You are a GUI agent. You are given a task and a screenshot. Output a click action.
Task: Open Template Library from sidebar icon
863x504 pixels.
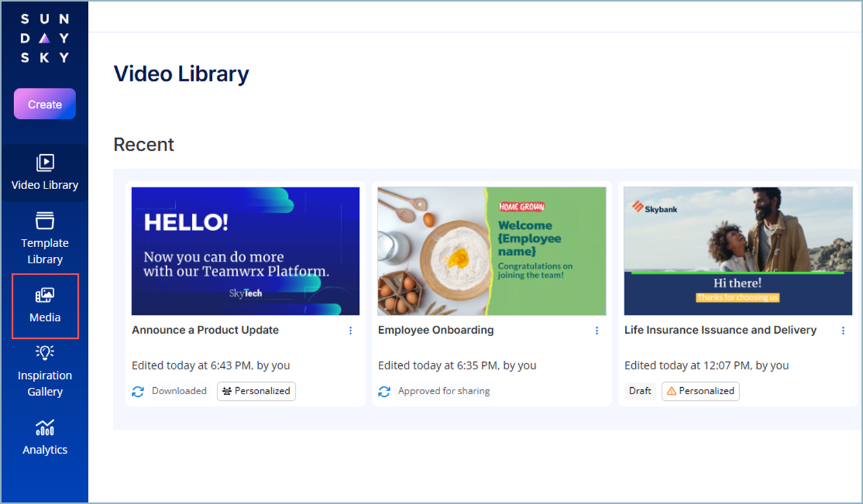click(45, 221)
